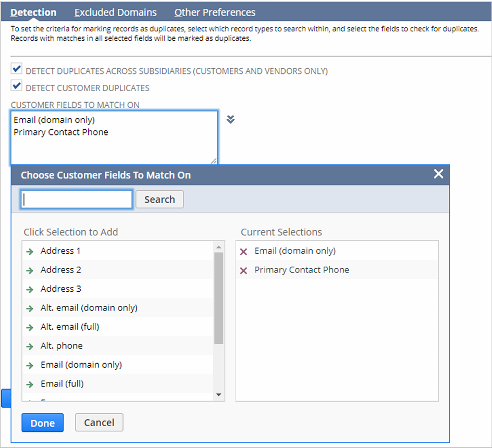This screenshot has height=448, width=492.
Task: Close the Choose Customer Fields popup
Action: pyautogui.click(x=438, y=174)
